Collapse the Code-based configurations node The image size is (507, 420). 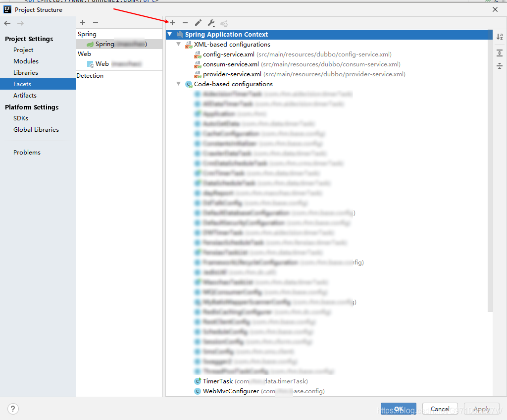[x=179, y=84]
